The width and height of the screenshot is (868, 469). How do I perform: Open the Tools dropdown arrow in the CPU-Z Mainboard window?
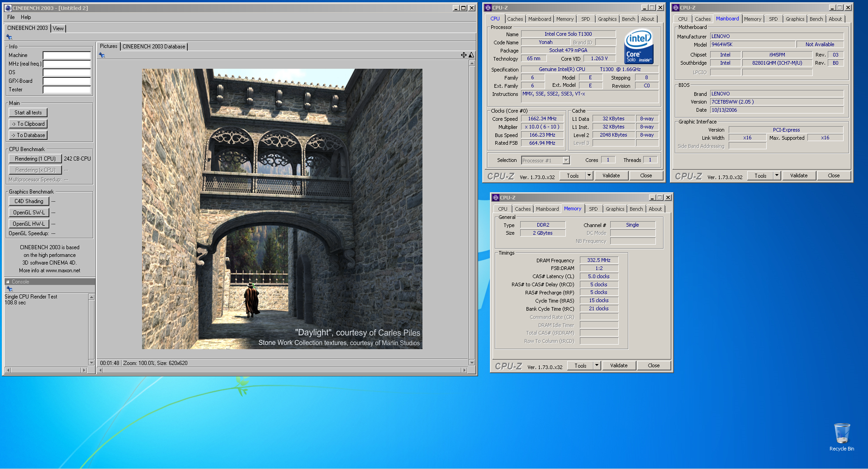[x=777, y=175]
